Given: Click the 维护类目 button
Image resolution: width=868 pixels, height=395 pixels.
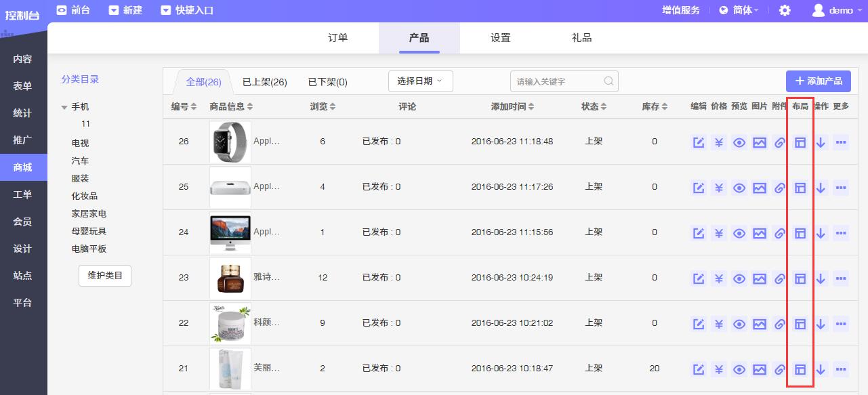Looking at the screenshot, I should click(105, 276).
